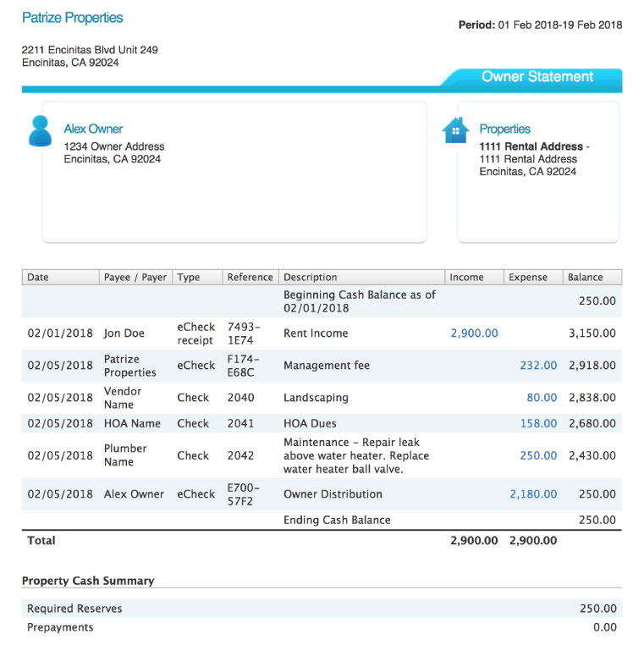
Task: Select the 2,918.00 balance value
Action: point(592,365)
